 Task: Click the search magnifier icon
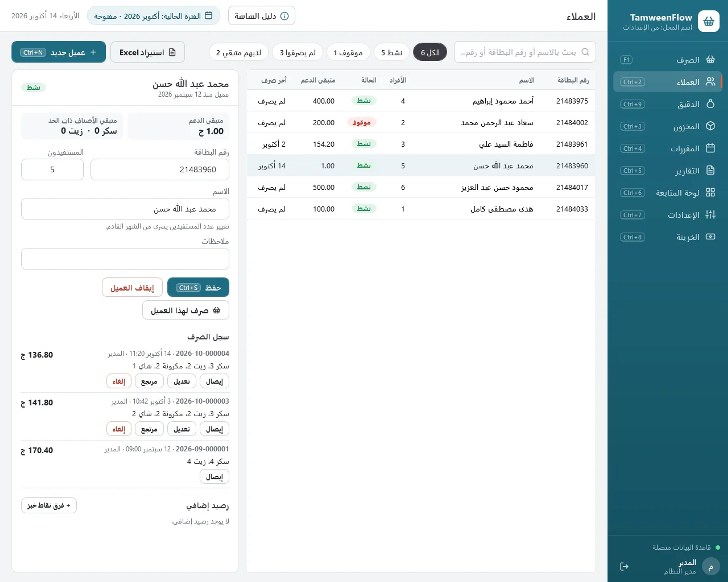coord(585,52)
